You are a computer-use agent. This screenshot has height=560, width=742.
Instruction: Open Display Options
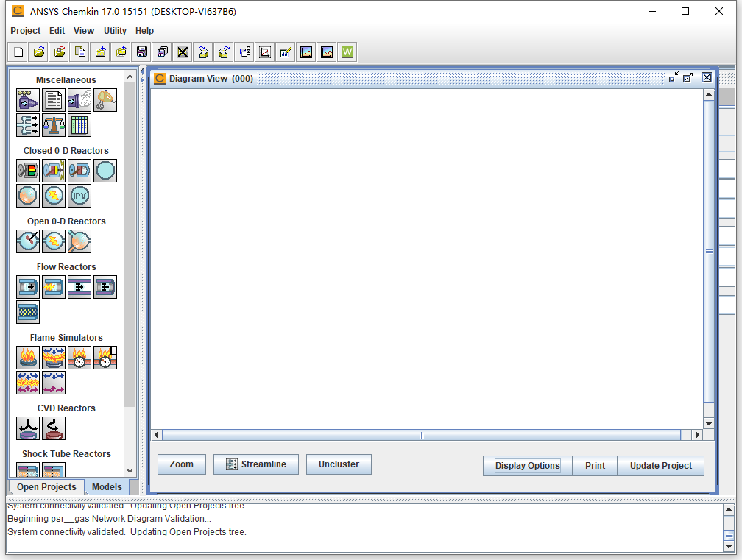528,466
